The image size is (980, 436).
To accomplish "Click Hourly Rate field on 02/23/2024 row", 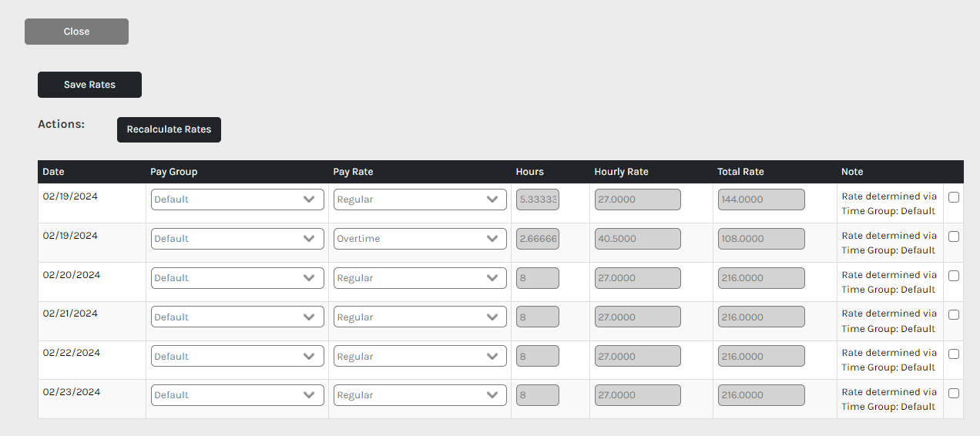I will [x=638, y=395].
